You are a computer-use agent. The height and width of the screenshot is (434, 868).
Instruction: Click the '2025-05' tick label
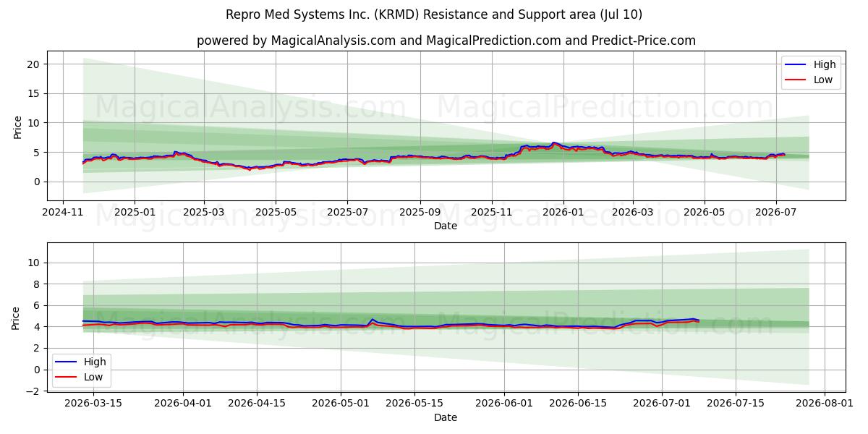coord(276,212)
